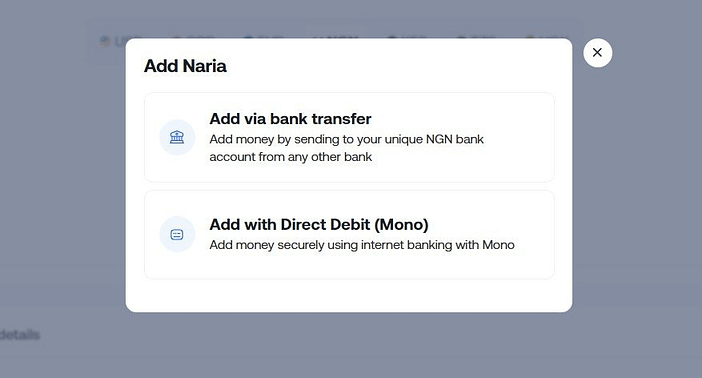702x378 pixels.
Task: Choose 'Add with Direct Debit (Mono)' heading
Action: pos(319,224)
